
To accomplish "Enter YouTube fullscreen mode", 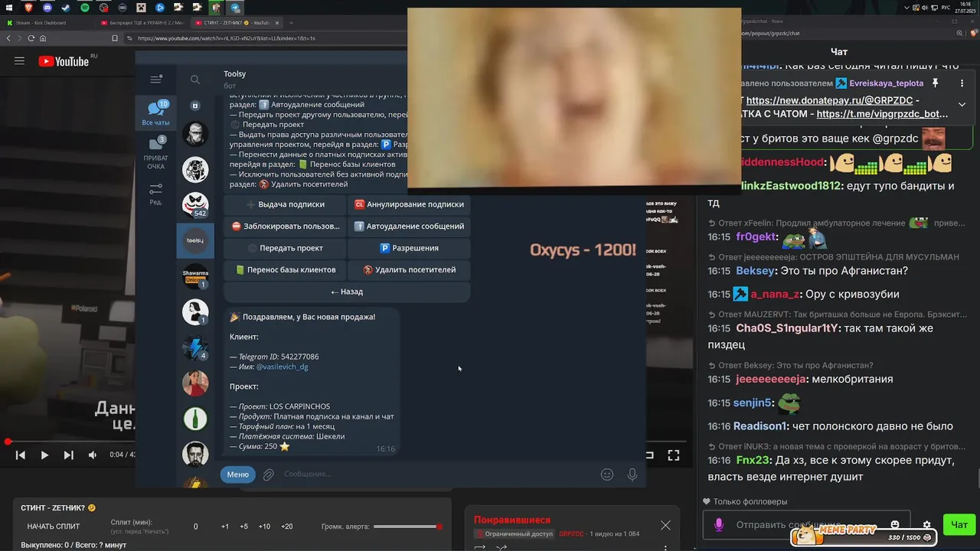I will tap(674, 455).
